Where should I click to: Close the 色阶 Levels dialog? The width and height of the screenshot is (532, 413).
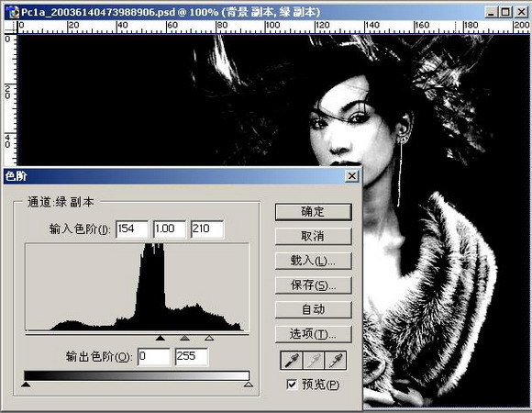pos(352,176)
